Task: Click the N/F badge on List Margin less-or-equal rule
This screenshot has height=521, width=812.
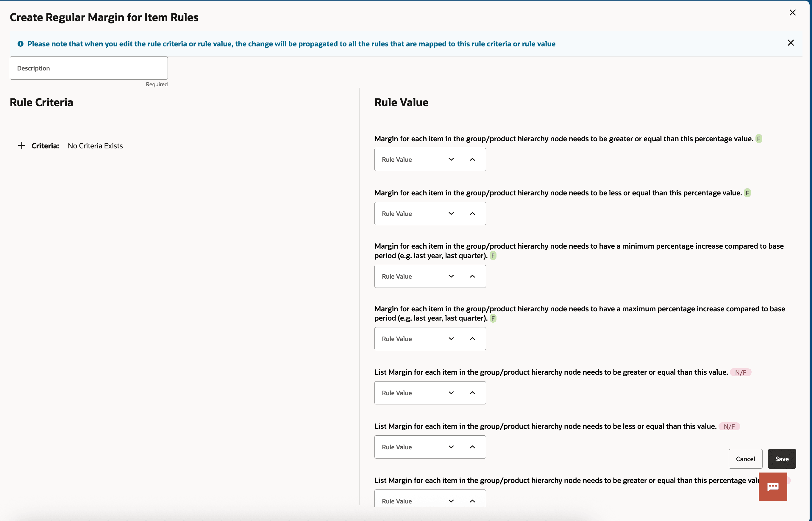Action: click(x=729, y=426)
